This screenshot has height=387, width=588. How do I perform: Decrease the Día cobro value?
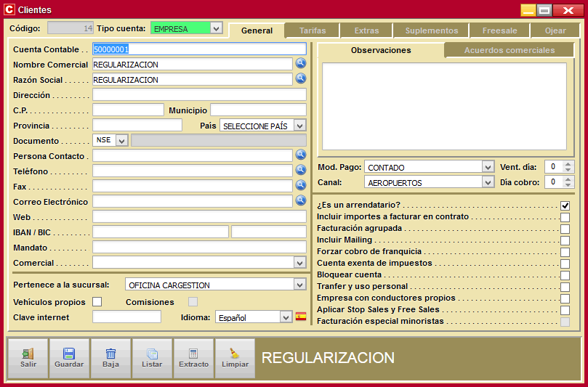(568, 185)
